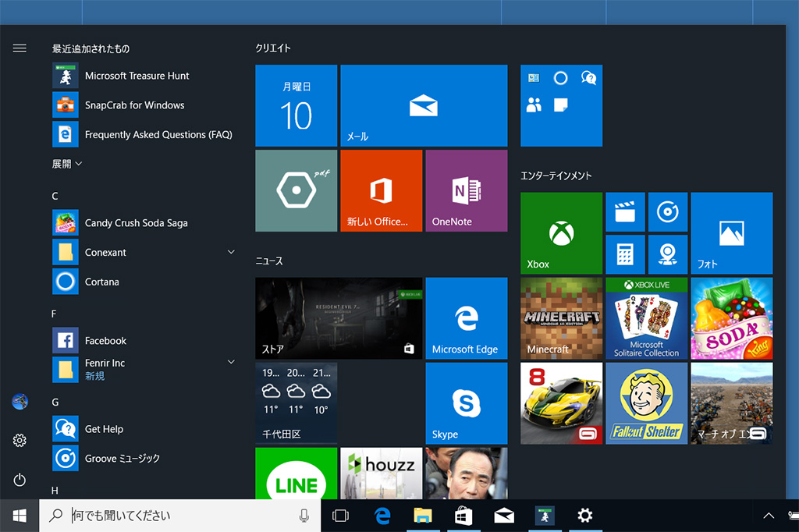799x532 pixels.
Task: Open Settings gear in Start sidebar
Action: click(20, 441)
